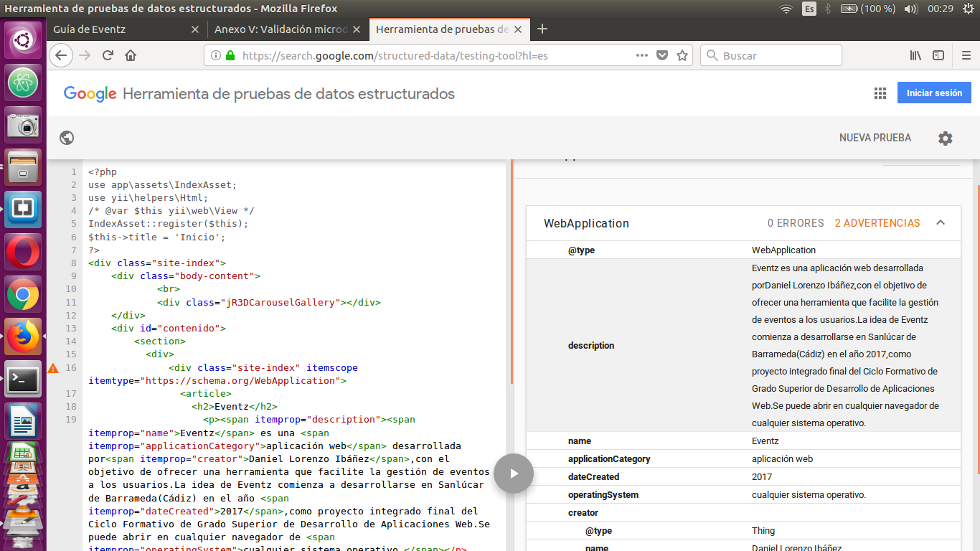Close the Herramienta de pruebas tab
The width and height of the screenshot is (980, 551).
pyautogui.click(x=519, y=29)
